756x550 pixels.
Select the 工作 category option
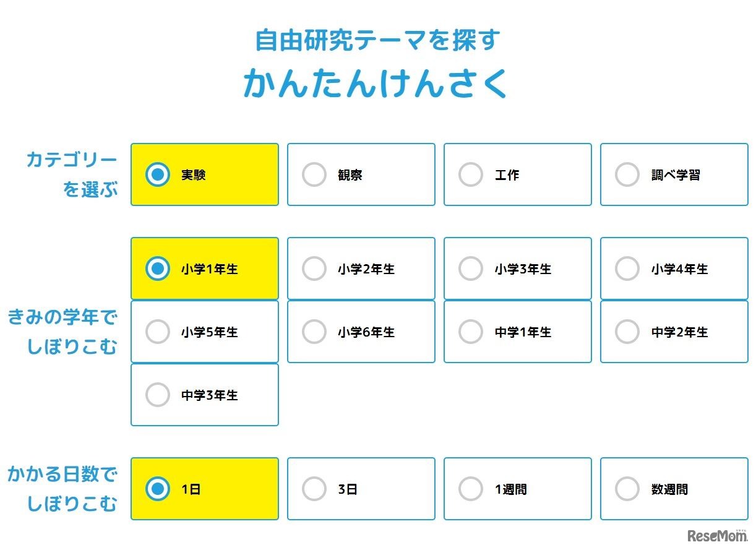(x=471, y=175)
